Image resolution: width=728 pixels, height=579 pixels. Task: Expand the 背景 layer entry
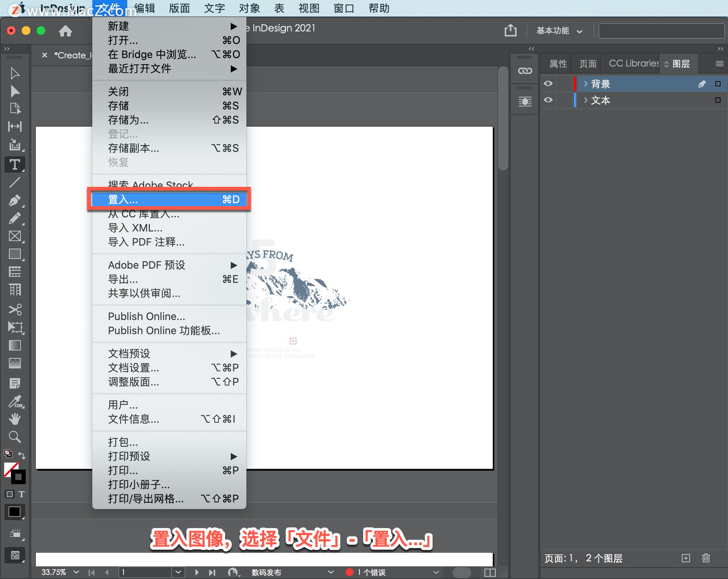[x=586, y=83]
